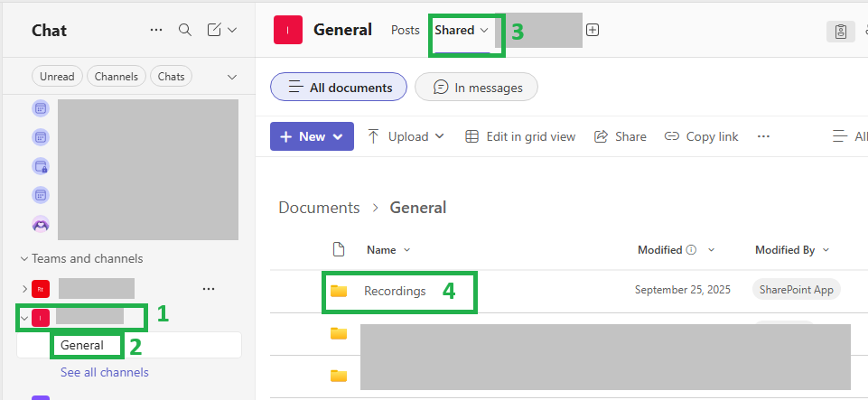Open the Modified By column dropdown
Viewport: 868px width, 400px height.
point(826,250)
